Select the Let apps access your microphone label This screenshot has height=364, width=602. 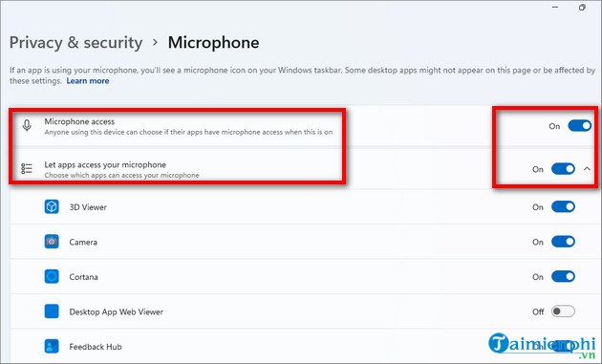[105, 164]
